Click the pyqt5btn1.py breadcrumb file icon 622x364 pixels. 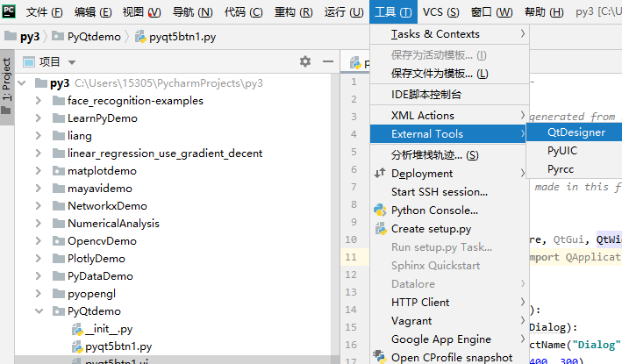coord(140,37)
